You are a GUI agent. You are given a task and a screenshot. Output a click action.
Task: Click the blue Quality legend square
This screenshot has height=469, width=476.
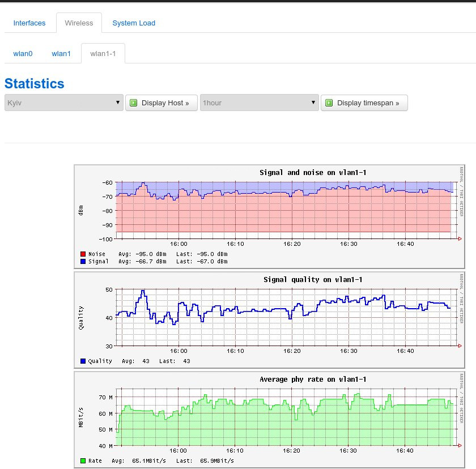point(82,361)
